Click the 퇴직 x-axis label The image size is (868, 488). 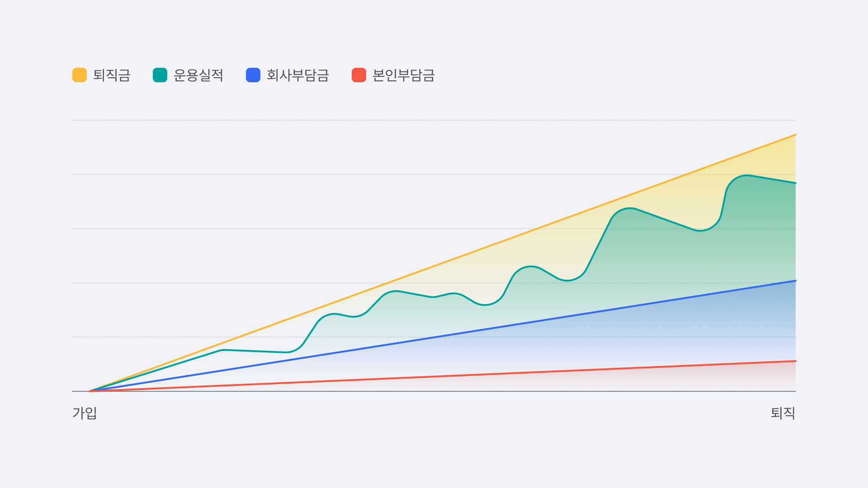coord(783,413)
